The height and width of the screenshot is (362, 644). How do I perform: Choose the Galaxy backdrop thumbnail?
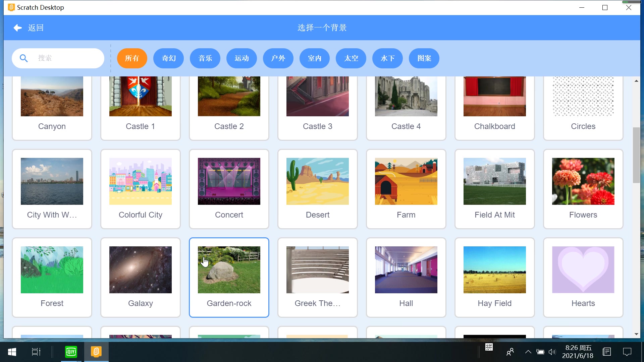coord(141,270)
